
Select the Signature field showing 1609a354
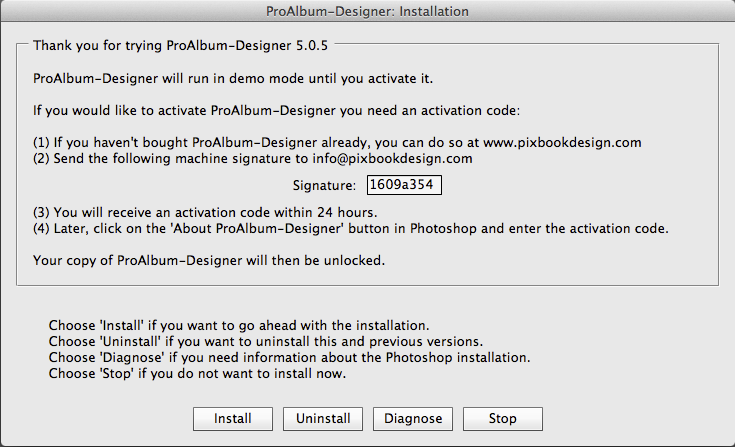[x=404, y=185]
